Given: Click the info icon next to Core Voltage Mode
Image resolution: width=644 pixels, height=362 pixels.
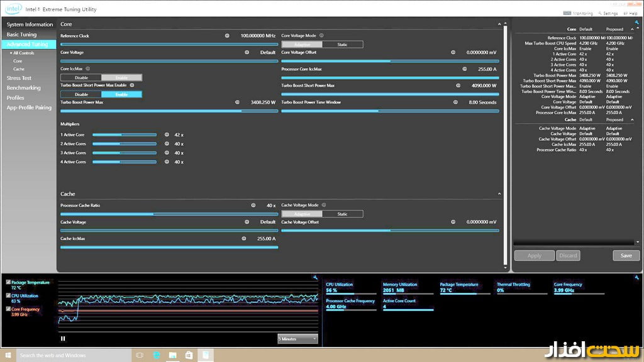Looking at the screenshot, I should tap(322, 36).
